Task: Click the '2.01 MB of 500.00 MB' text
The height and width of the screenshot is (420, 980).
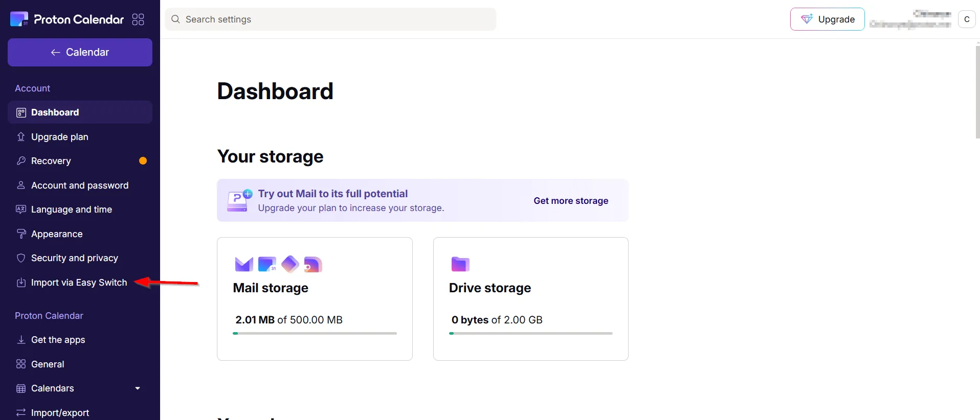Action: point(289,320)
